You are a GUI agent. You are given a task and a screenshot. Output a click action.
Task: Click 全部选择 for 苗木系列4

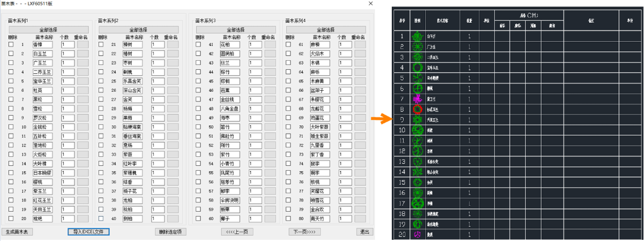pos(326,30)
